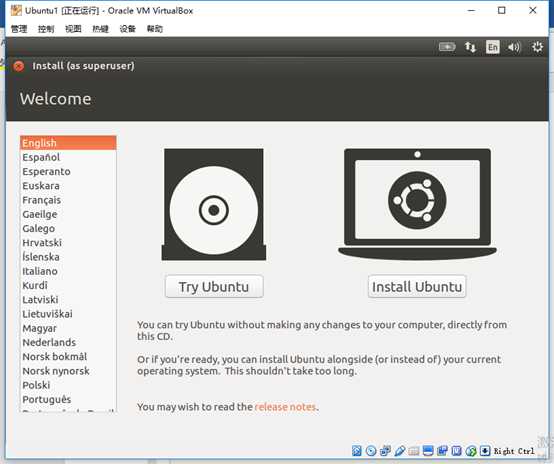The height and width of the screenshot is (464, 554).
Task: Click the Install Ubuntu button
Action: pyautogui.click(x=417, y=287)
